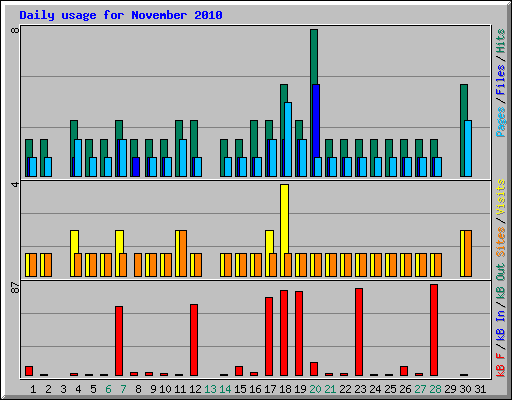The width and height of the screenshot is (512, 400).
Task: Click the green hits bar on day 1
Action: coord(29,148)
